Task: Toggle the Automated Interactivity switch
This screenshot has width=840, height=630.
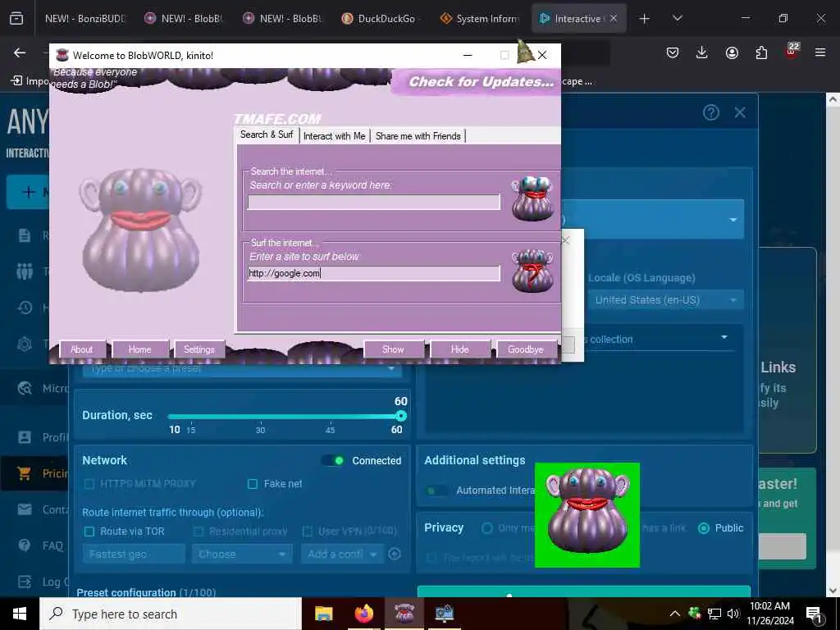Action: (x=437, y=491)
